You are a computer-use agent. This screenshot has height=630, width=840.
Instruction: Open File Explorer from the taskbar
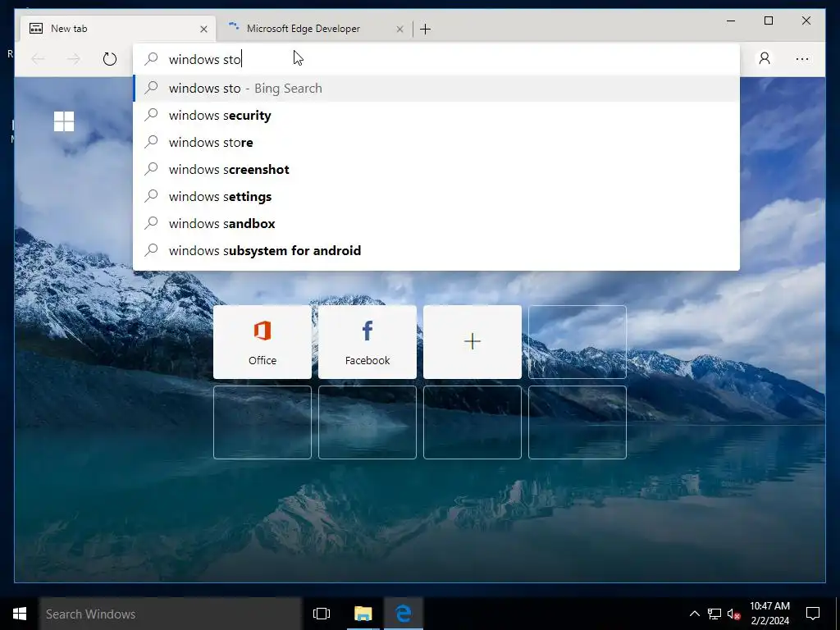363,614
